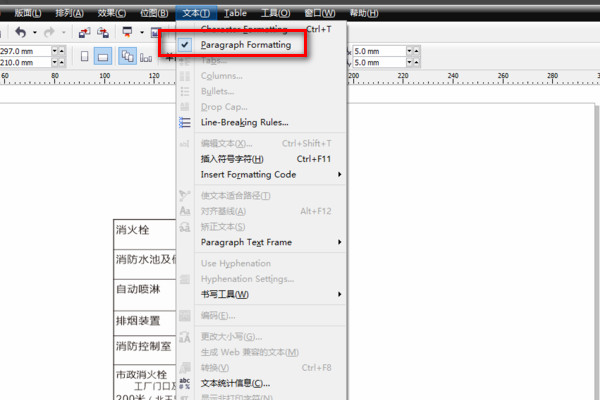Toggle Use Hyphenation menu option

[x=236, y=263]
